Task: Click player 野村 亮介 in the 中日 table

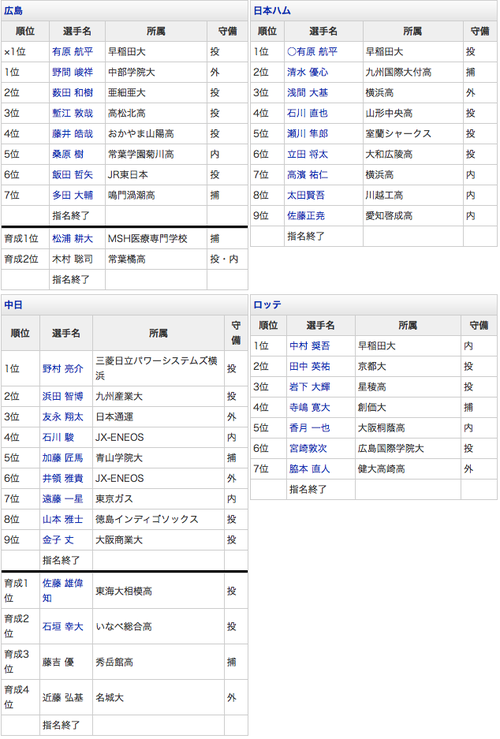Action: [x=63, y=369]
